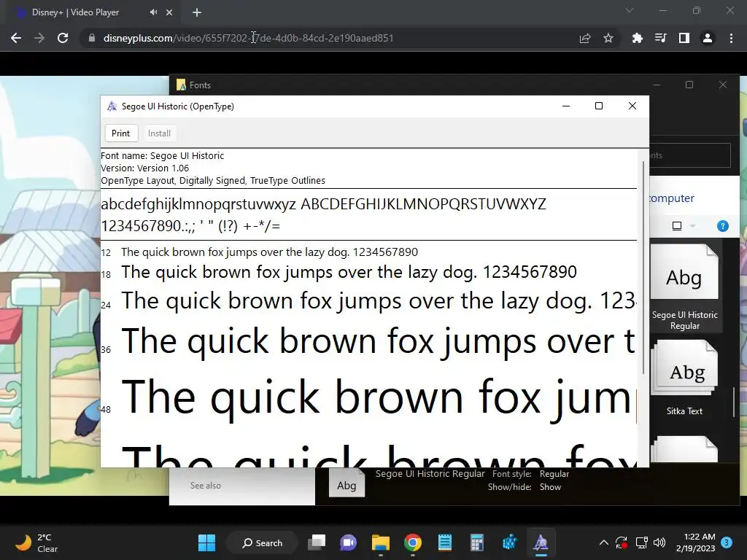
Task: Open the blue cubes app on taskbar
Action: click(509, 542)
